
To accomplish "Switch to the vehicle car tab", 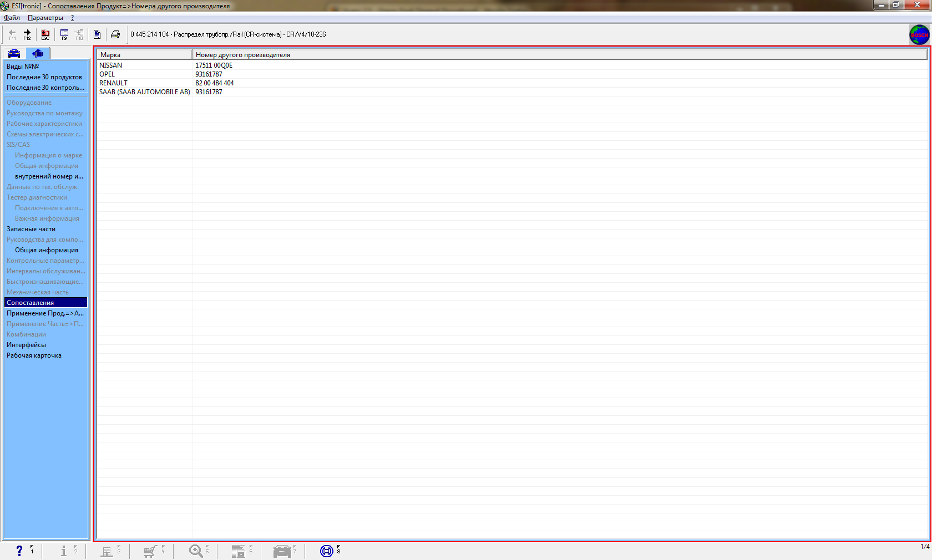I will [14, 53].
